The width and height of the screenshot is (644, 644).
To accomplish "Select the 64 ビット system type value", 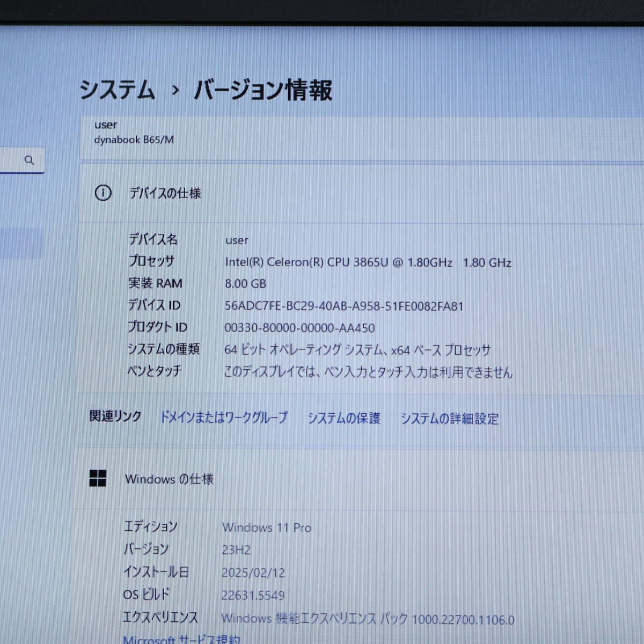I will tap(357, 350).
